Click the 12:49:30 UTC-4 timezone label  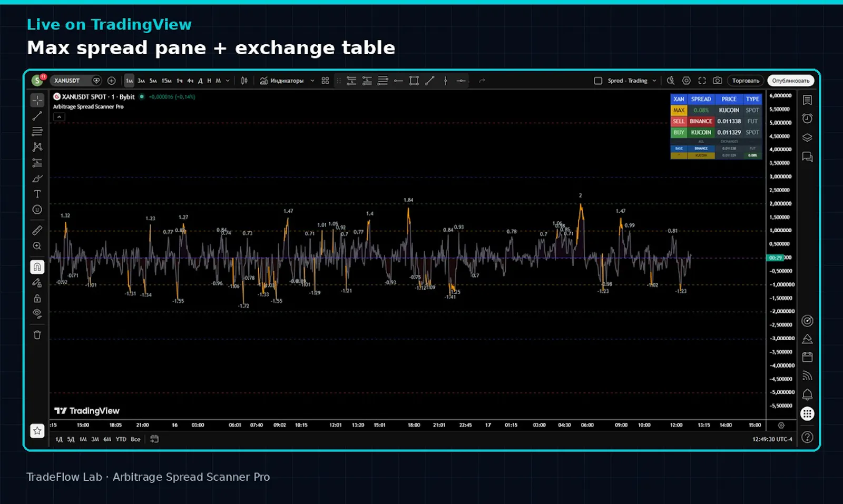coord(772,439)
